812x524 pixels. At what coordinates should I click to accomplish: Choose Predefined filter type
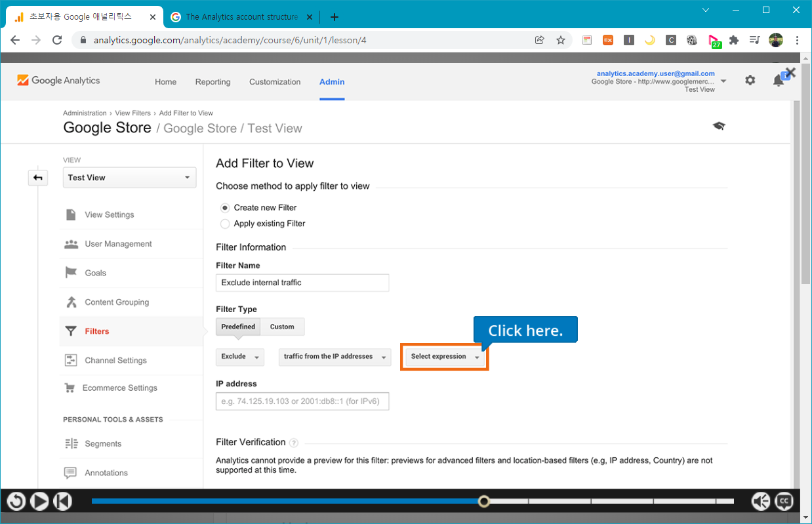[238, 327]
